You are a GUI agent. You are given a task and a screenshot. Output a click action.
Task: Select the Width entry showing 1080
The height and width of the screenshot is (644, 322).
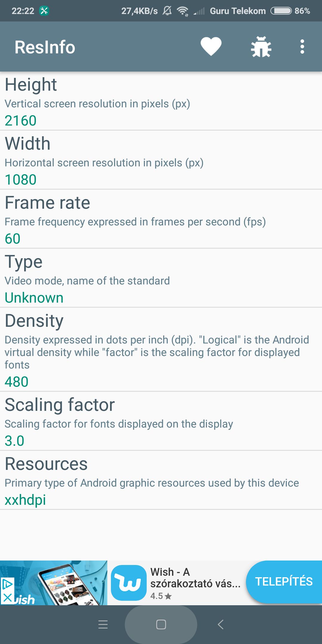coord(161,160)
